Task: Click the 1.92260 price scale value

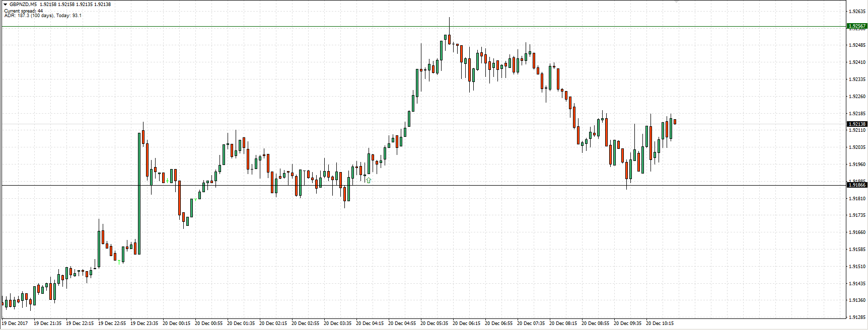Action: point(857,97)
